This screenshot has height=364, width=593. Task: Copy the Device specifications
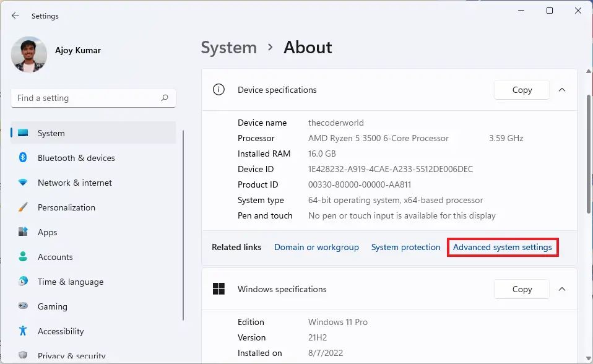click(x=522, y=90)
